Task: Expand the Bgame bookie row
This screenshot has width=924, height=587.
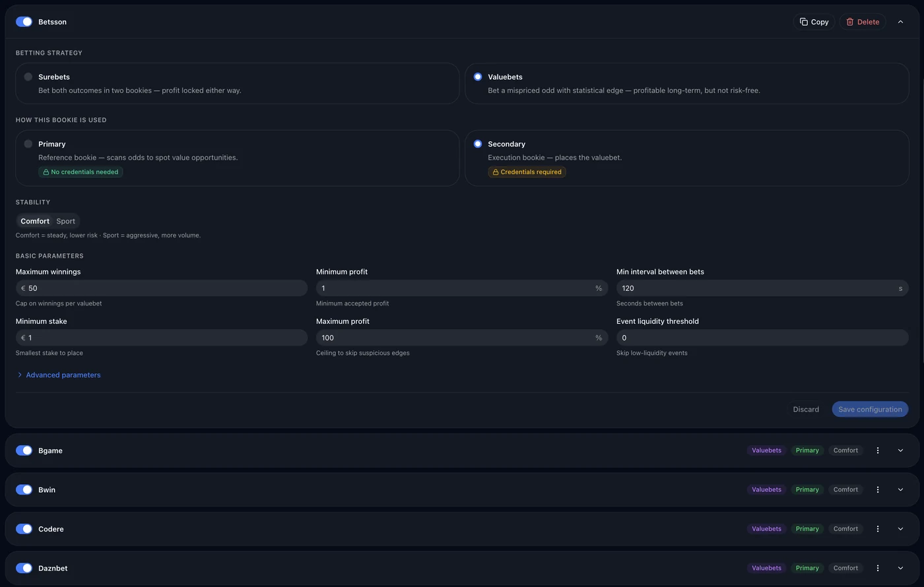Action: [x=900, y=450]
